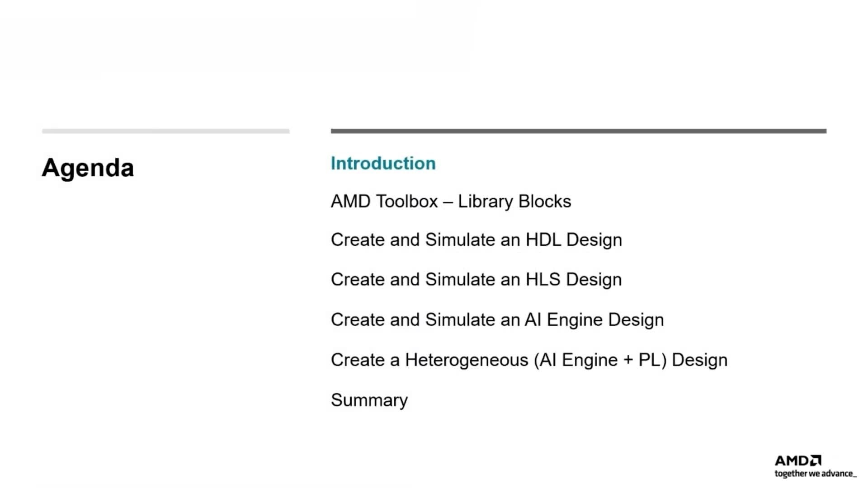Select the Introduction agenda heading
The image size is (868, 488).
(383, 163)
